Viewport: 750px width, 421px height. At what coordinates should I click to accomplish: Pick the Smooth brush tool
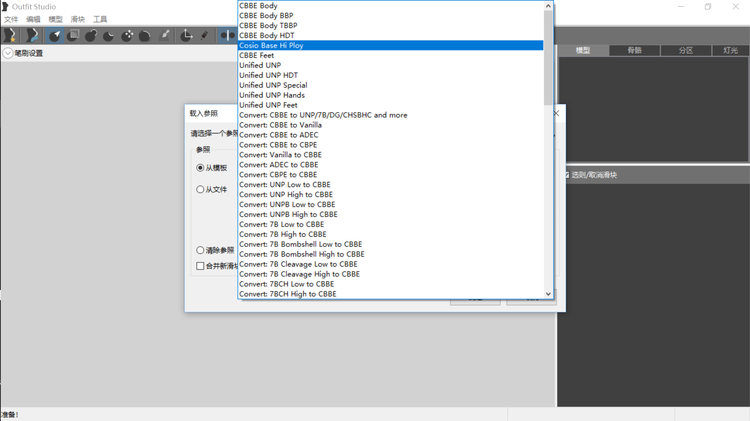pyautogui.click(x=145, y=35)
